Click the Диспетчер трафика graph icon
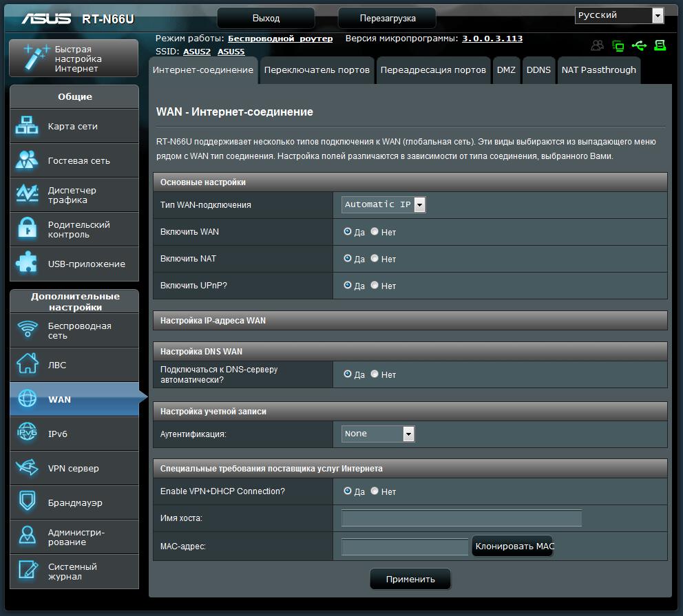 coord(27,194)
